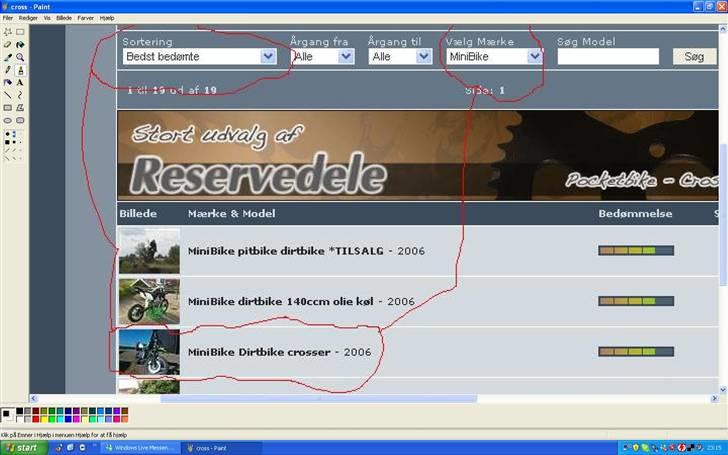The width and height of the screenshot is (728, 455).
Task: Choose the Ellipse shape tool
Action: coord(8,120)
